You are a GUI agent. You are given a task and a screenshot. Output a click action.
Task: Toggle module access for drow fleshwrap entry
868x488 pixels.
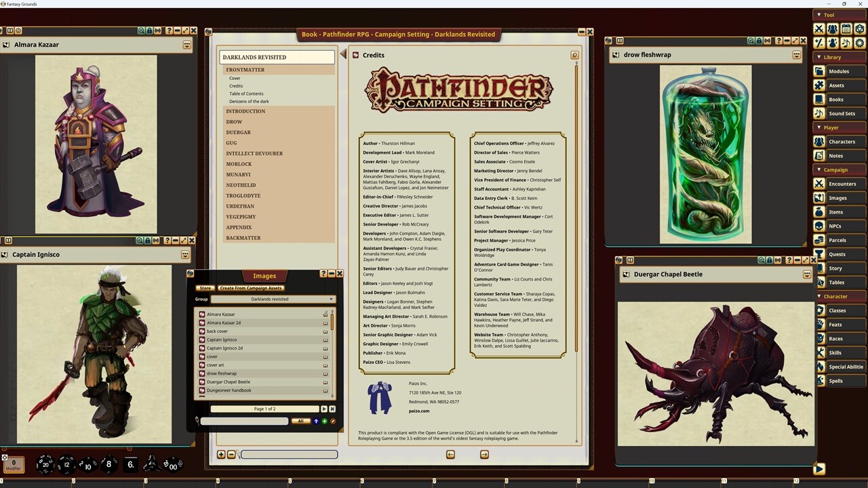[x=325, y=373]
